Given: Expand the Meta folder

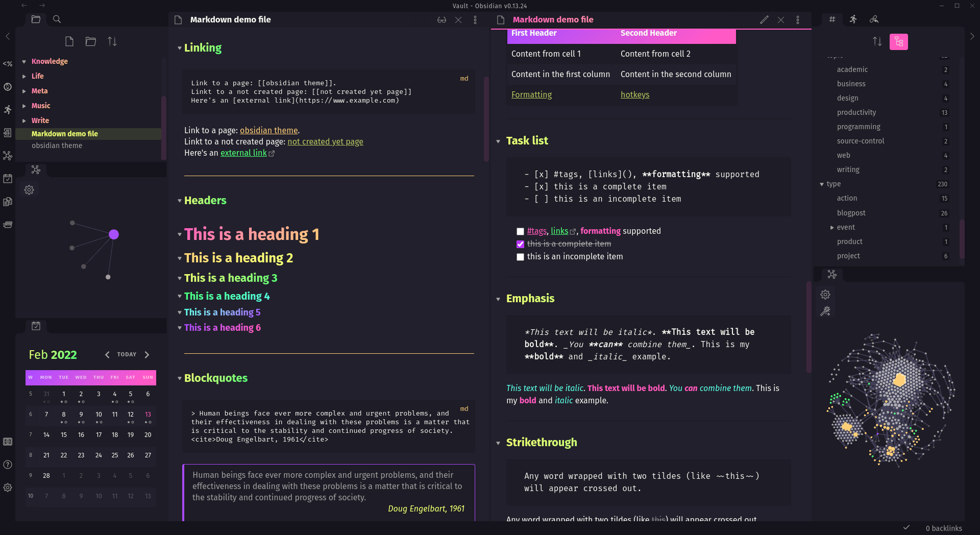Looking at the screenshot, I should tap(24, 91).
